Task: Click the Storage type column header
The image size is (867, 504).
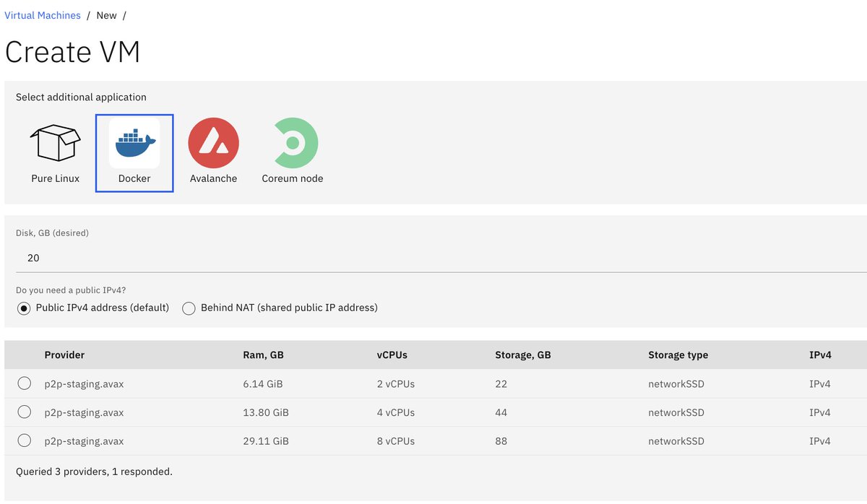Action: click(x=678, y=355)
